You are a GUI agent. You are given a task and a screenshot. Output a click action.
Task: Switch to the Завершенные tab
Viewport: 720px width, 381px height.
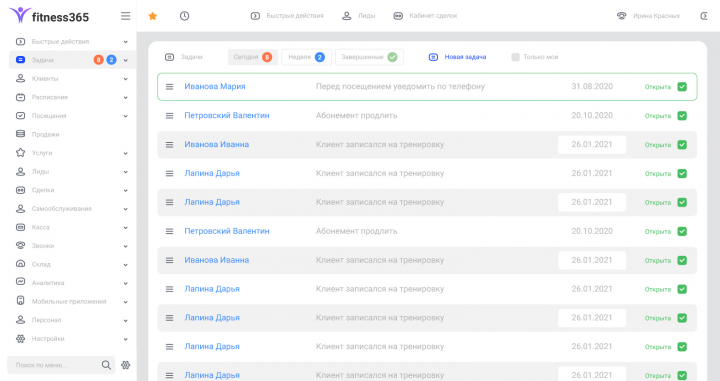click(x=369, y=57)
